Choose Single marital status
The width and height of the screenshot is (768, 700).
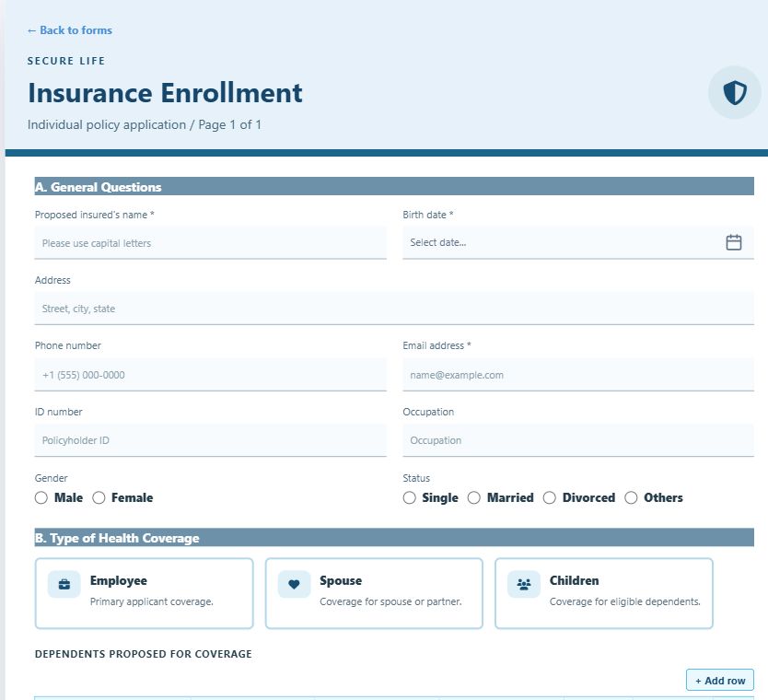click(410, 497)
